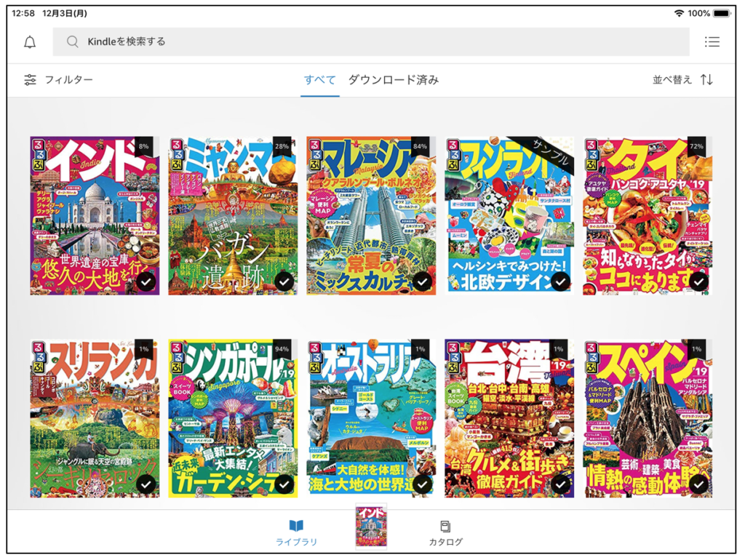Tap the Taiwan book download checkmark
The width and height of the screenshot is (745, 560).
pos(561,484)
